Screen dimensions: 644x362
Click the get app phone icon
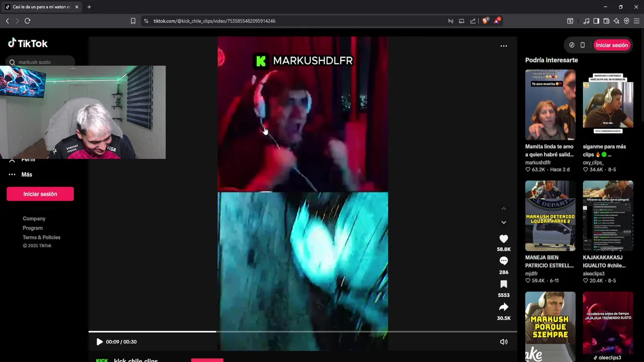[x=583, y=45]
